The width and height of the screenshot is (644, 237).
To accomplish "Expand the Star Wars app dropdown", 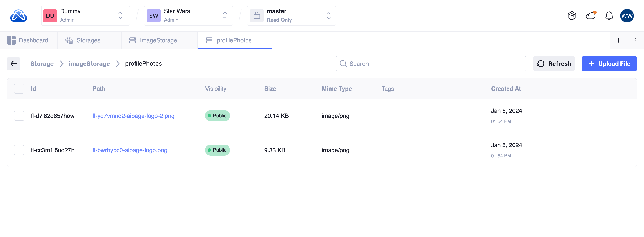I will click(x=188, y=16).
